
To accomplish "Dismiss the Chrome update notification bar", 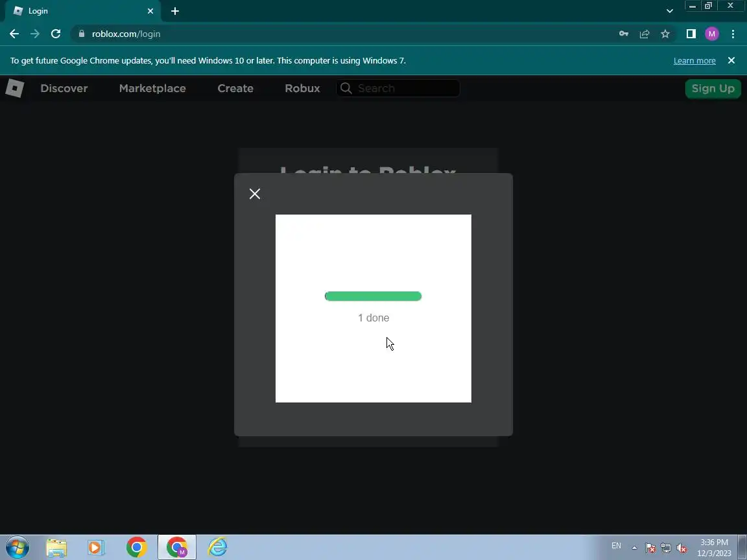I will pyautogui.click(x=731, y=60).
